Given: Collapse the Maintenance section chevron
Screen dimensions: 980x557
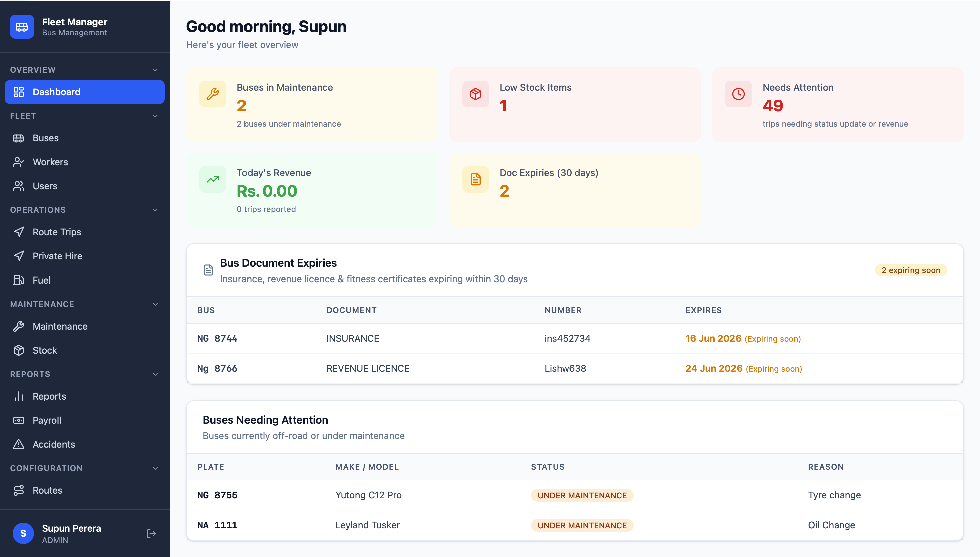Looking at the screenshot, I should 155,304.
